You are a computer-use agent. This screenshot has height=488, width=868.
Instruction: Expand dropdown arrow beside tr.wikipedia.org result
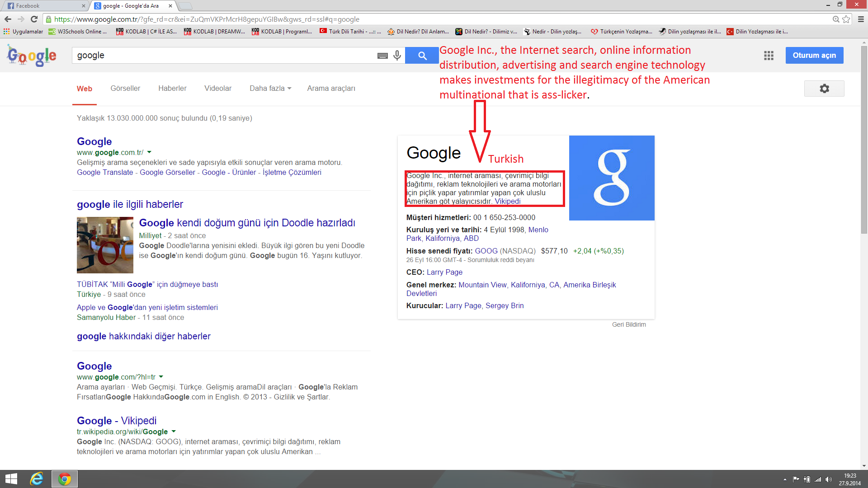(174, 432)
